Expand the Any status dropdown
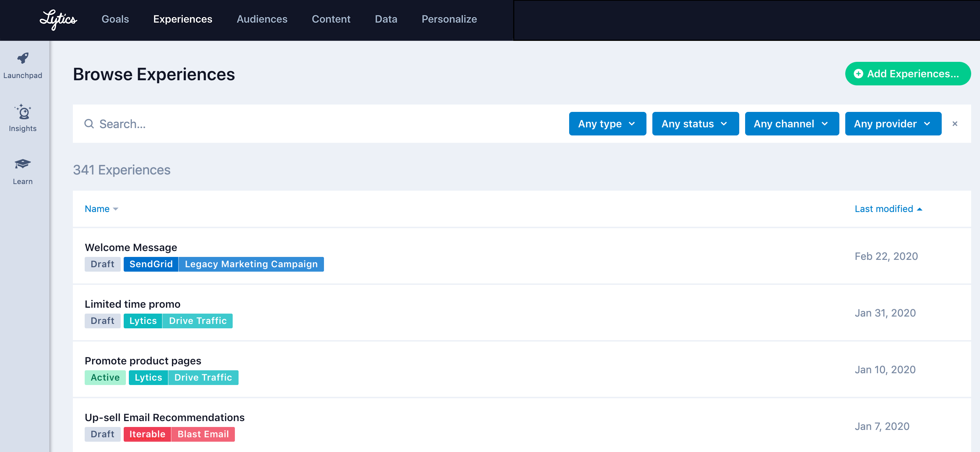980x452 pixels. coord(695,124)
